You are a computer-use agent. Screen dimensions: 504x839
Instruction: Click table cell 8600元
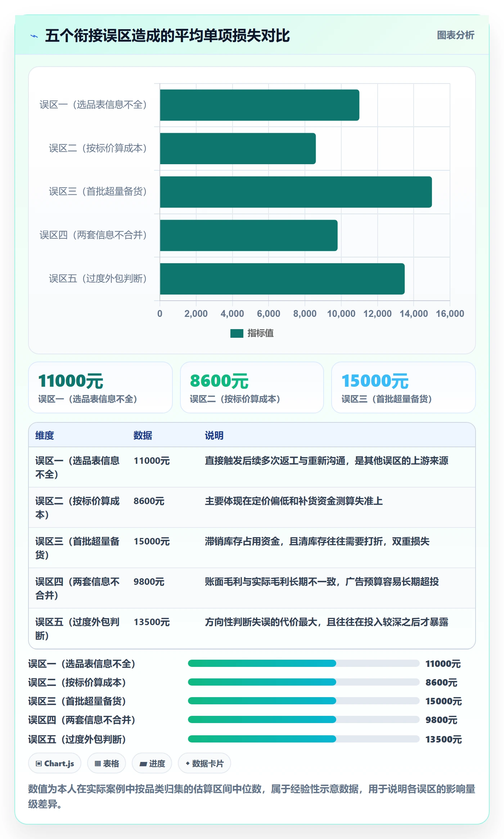point(149,501)
